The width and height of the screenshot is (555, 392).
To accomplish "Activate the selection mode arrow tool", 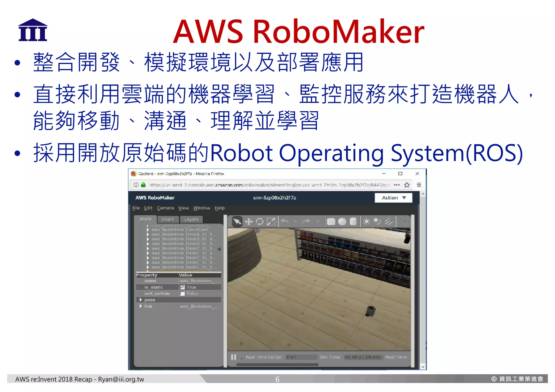I will (237, 222).
